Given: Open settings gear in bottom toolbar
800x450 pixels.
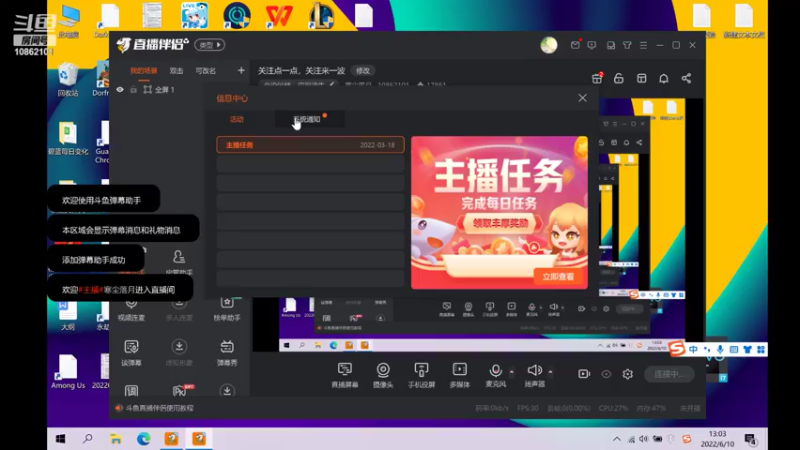Looking at the screenshot, I should pyautogui.click(x=628, y=374).
